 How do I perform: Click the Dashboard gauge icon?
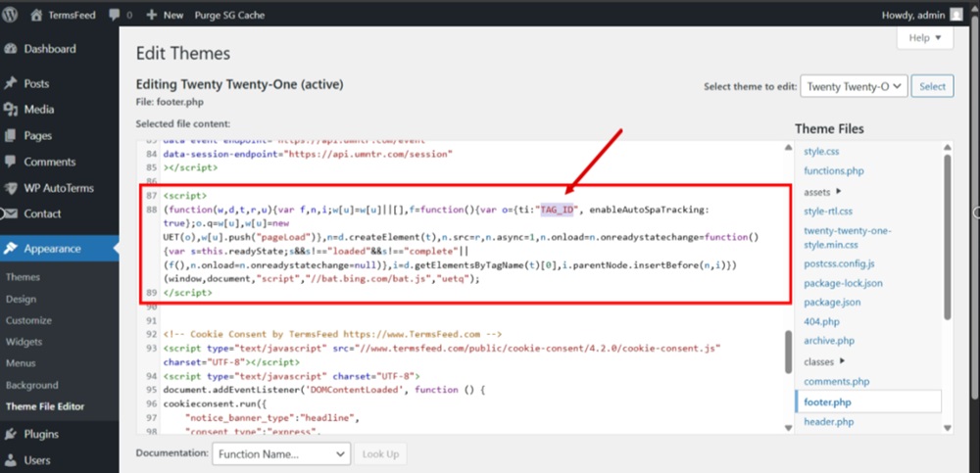point(10,49)
